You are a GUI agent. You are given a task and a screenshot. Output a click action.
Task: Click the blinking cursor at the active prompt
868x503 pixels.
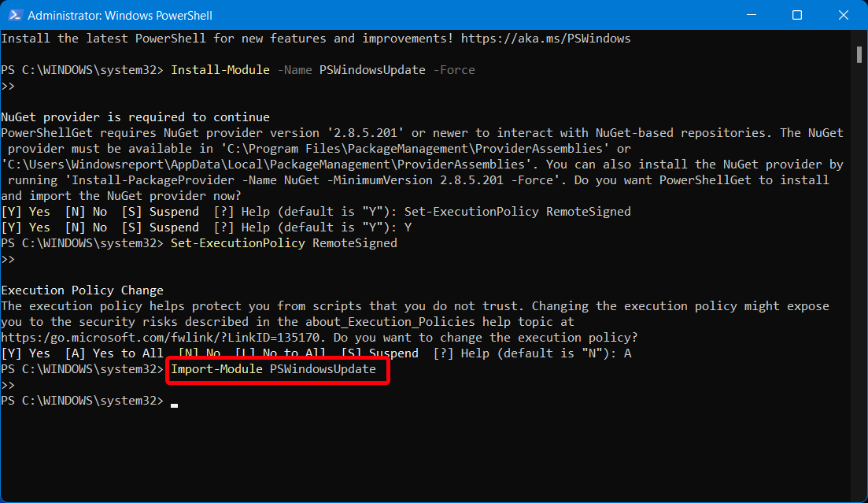click(174, 403)
